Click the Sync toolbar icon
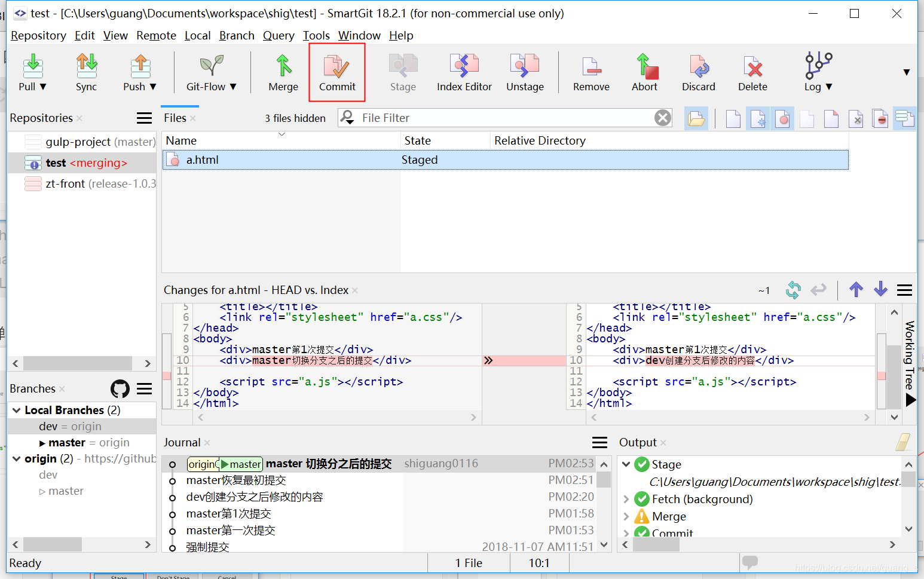This screenshot has height=579, width=924. point(86,66)
